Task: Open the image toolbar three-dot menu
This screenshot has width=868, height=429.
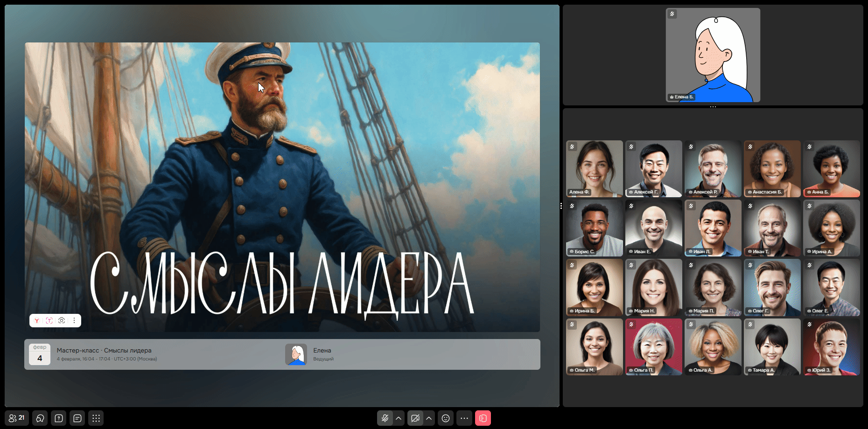Action: 74,321
